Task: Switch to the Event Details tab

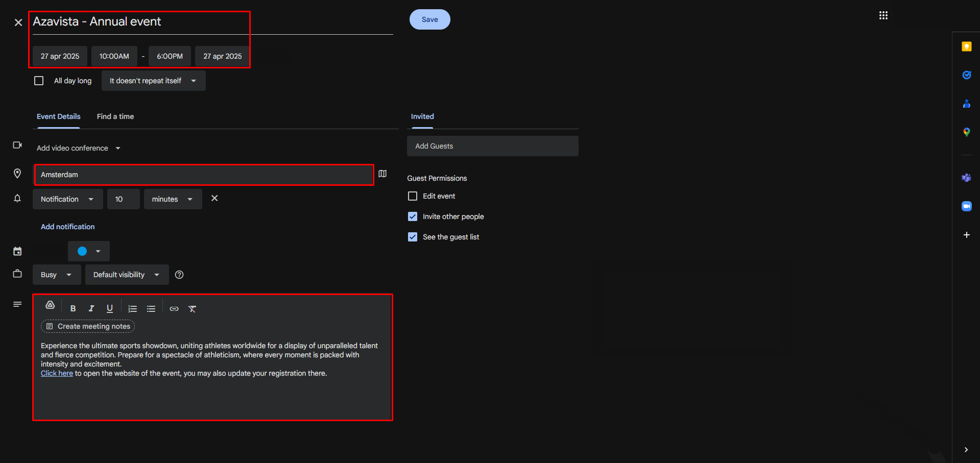Action: 58,116
